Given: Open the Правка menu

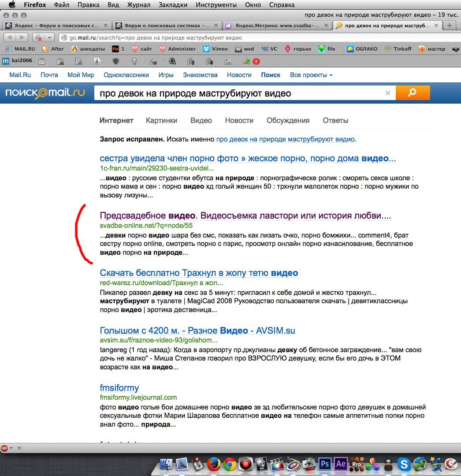Looking at the screenshot, I should coord(88,5).
